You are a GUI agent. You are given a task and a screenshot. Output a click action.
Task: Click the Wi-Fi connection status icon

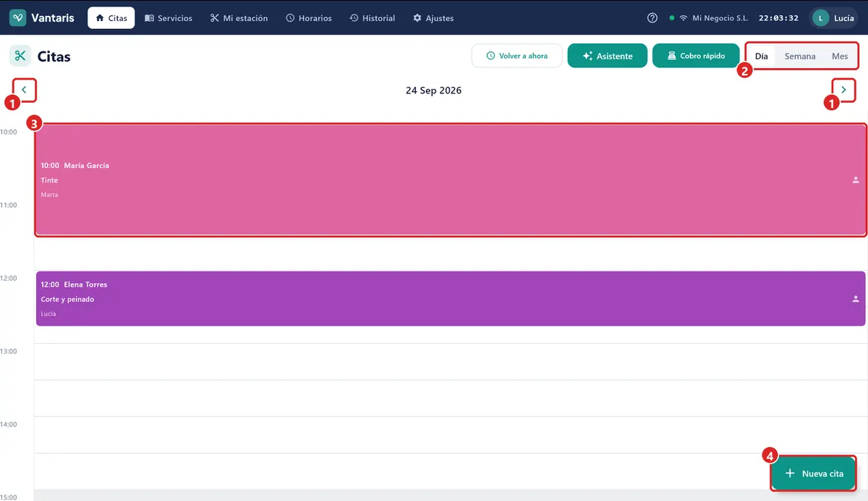(683, 18)
